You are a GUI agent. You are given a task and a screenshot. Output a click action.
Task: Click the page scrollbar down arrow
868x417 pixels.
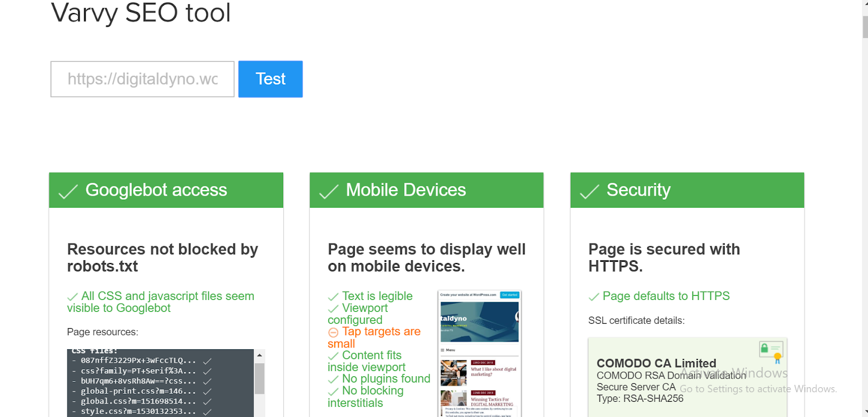click(x=865, y=413)
